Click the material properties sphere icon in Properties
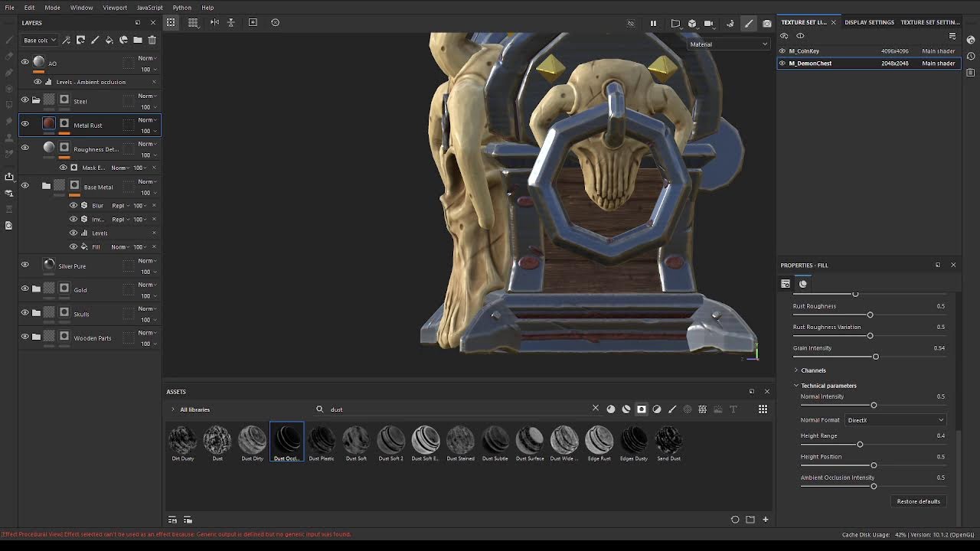 pos(803,284)
